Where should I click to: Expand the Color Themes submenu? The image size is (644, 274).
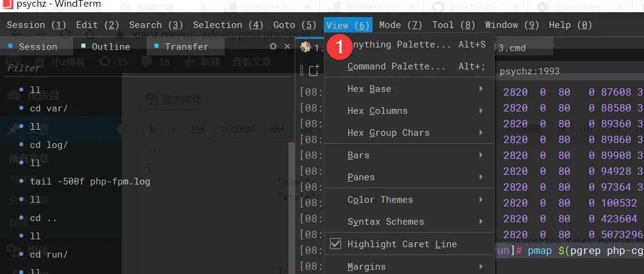point(410,200)
